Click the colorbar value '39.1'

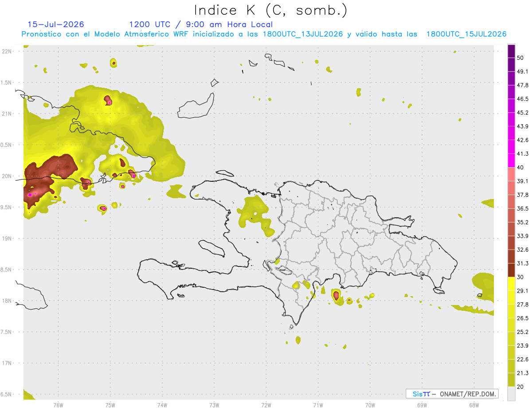click(522, 181)
